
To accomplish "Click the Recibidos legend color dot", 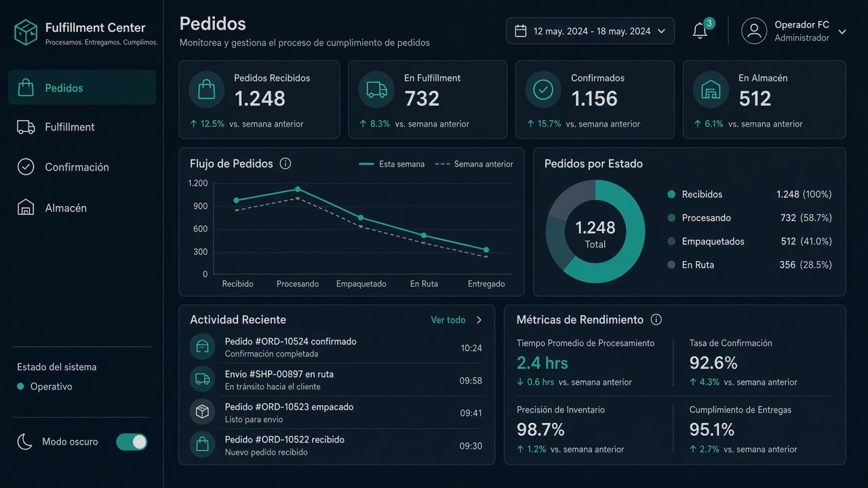I will (671, 195).
